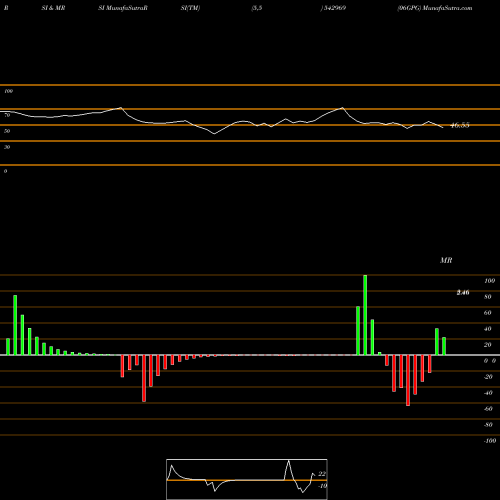500x500 pixels.
Task: Click the SI & MR header text
Action: click(x=53, y=8)
